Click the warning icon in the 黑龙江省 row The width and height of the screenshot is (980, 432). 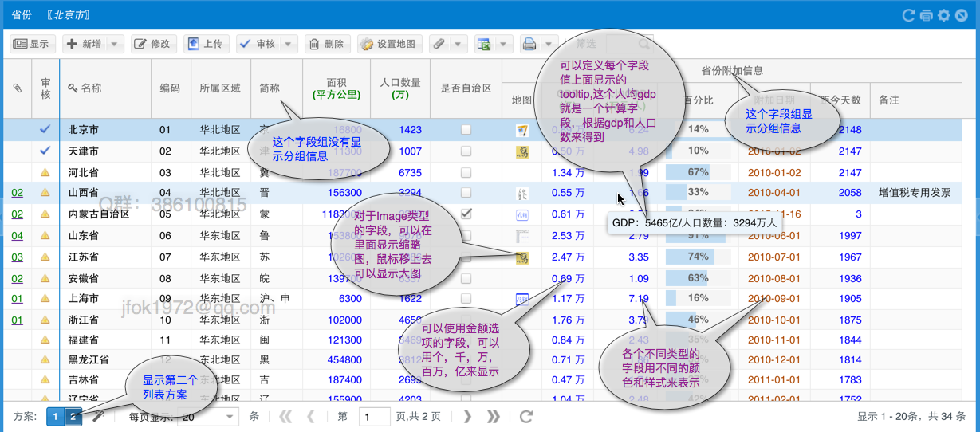[45, 359]
